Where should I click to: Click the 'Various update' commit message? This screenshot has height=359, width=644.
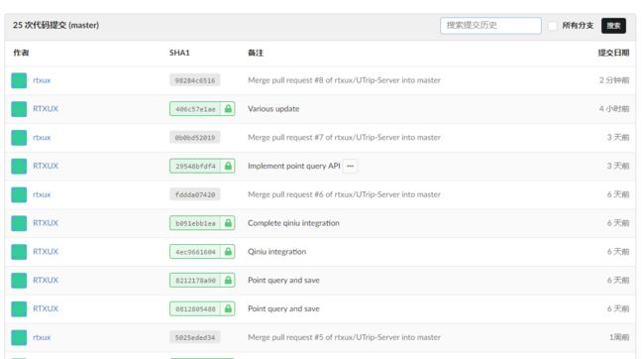click(x=273, y=109)
